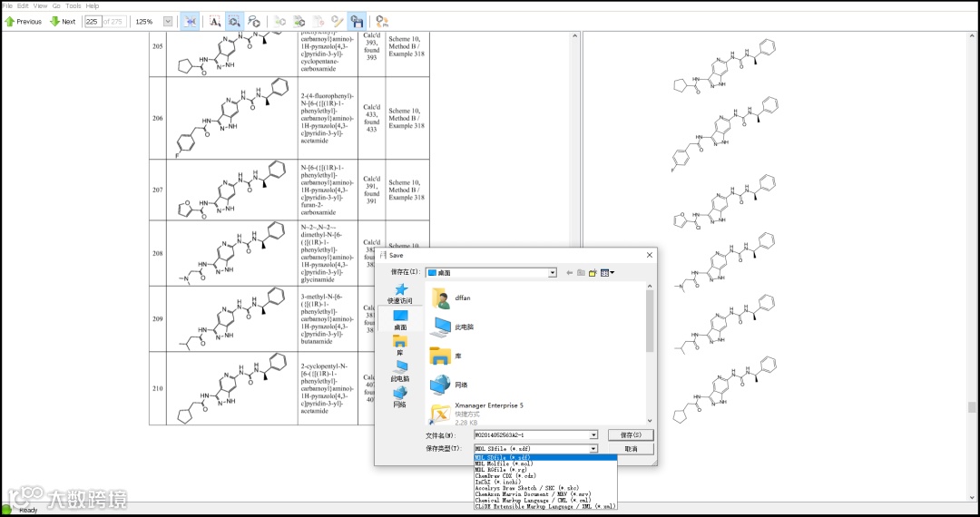Choose ChemDraw CDX (*.cdx) format

point(545,476)
